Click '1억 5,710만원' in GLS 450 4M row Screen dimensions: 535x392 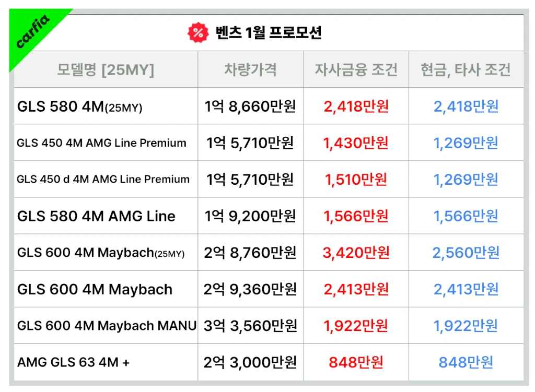250,143
